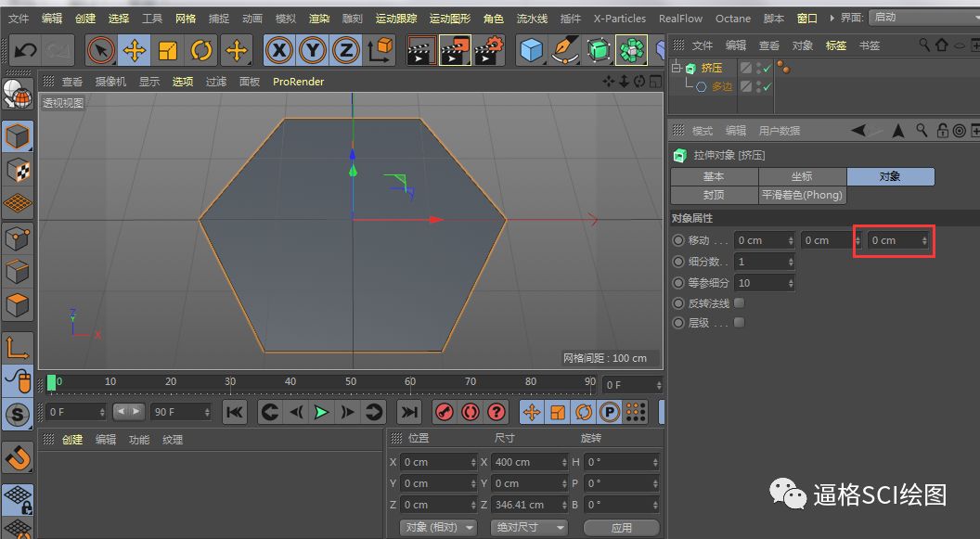Click the 细分数 animation keyframe circle

678,262
